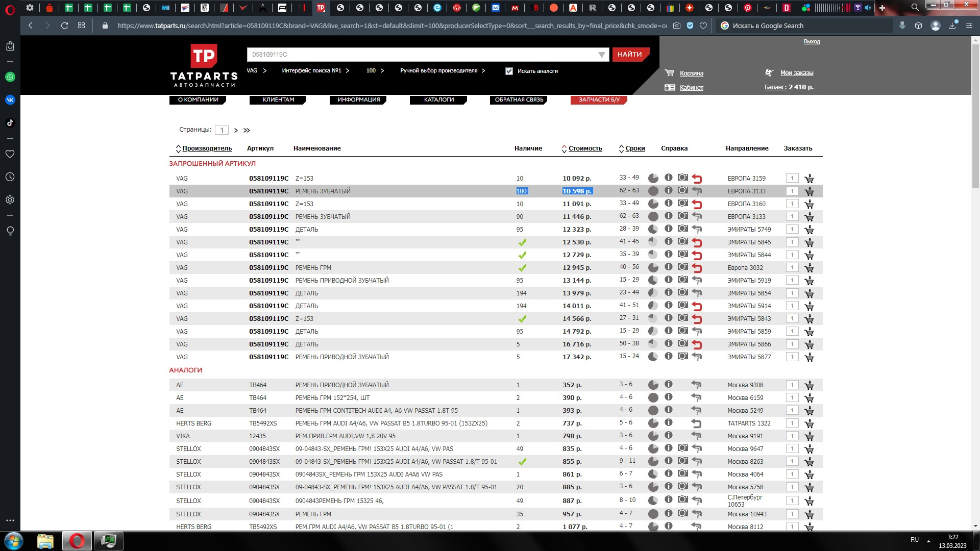Screen dimensions: 980x551
Task: Click the TATPARTS logo
Action: (x=204, y=65)
